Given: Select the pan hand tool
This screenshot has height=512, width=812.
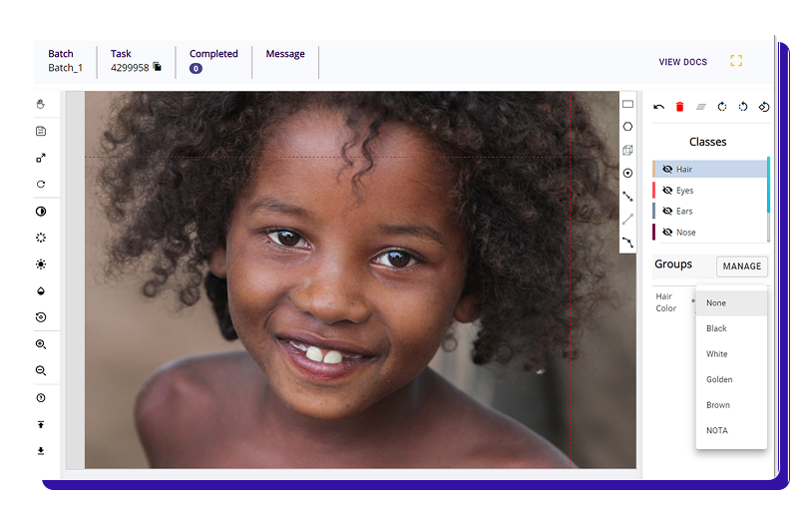Looking at the screenshot, I should coord(41,104).
